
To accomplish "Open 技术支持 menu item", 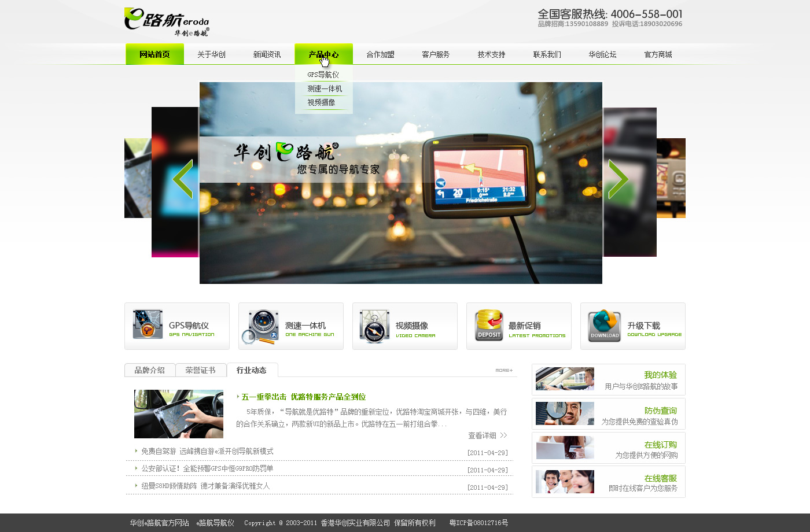I will [x=491, y=54].
